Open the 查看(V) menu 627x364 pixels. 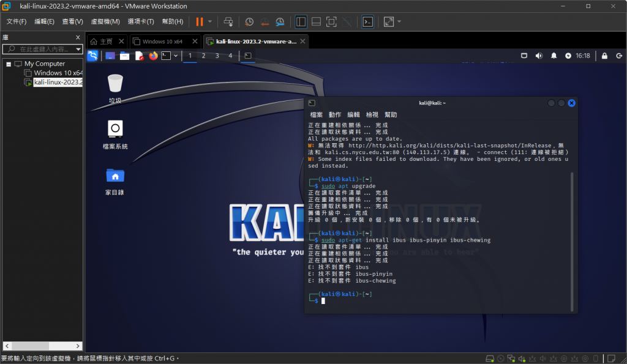(72, 21)
